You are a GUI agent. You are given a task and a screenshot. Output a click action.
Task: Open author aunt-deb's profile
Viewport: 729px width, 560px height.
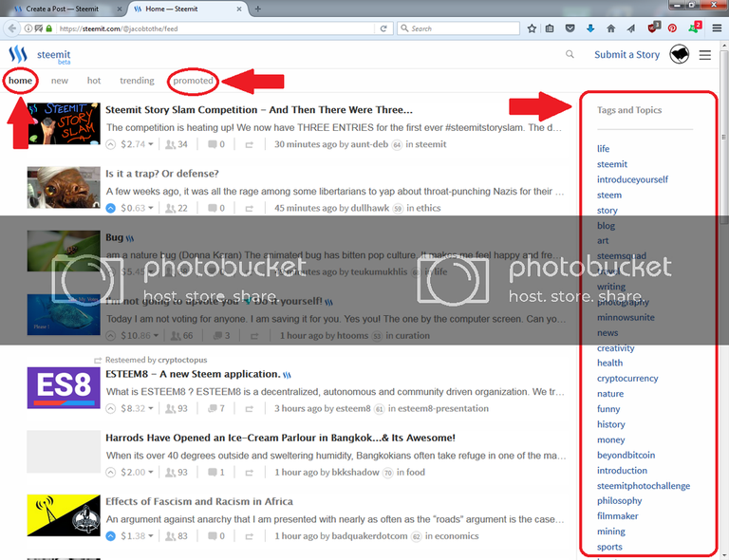369,144
